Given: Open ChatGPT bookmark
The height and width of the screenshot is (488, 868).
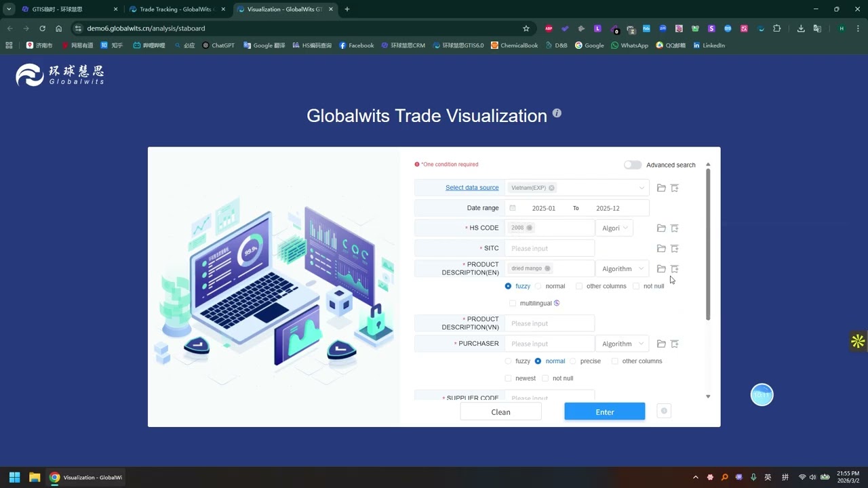Looking at the screenshot, I should [218, 45].
